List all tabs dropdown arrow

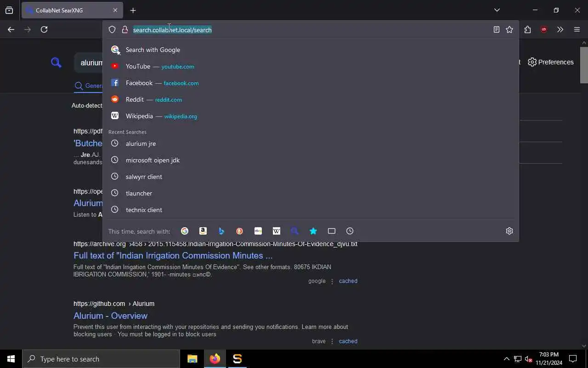pyautogui.click(x=497, y=10)
